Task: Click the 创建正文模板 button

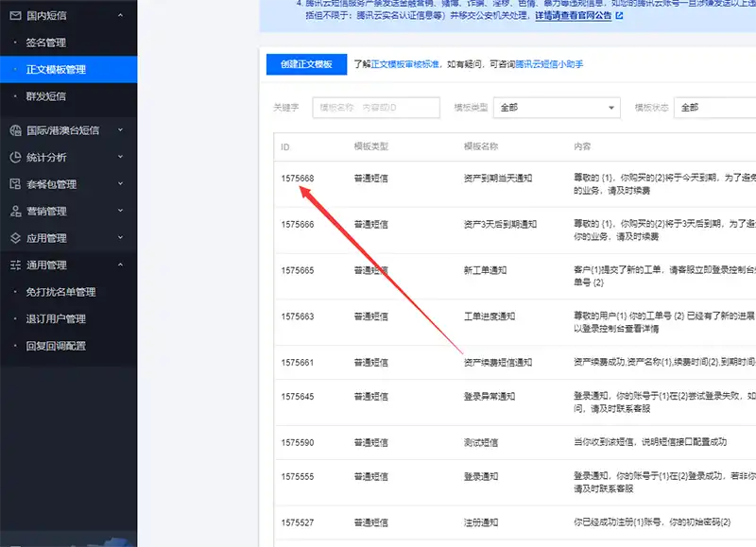Action: (306, 64)
